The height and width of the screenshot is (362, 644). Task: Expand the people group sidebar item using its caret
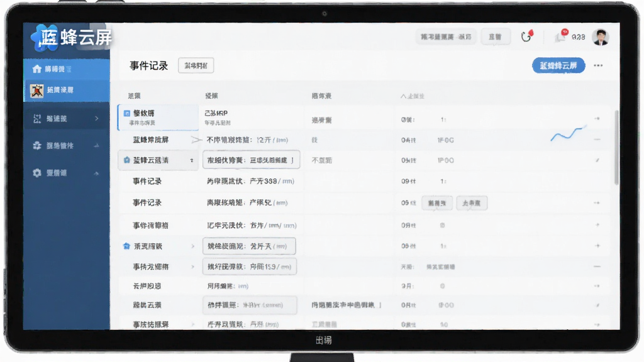[96, 146]
